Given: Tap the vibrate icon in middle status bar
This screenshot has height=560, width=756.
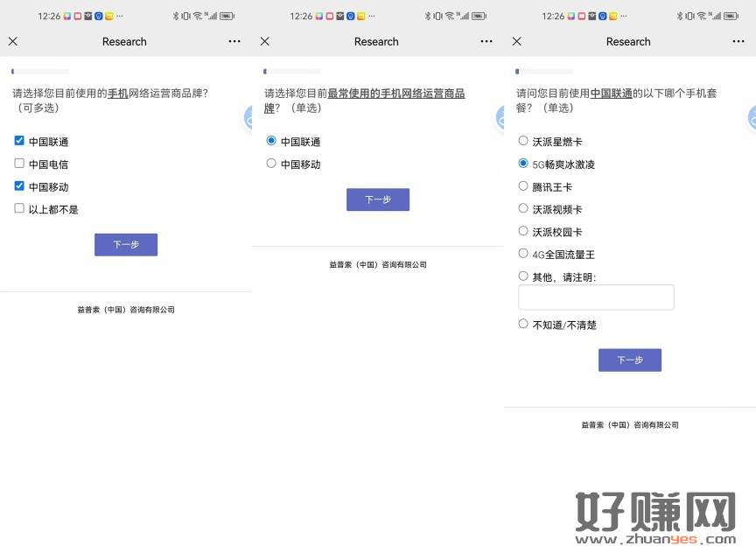Looking at the screenshot, I should tap(437, 16).
